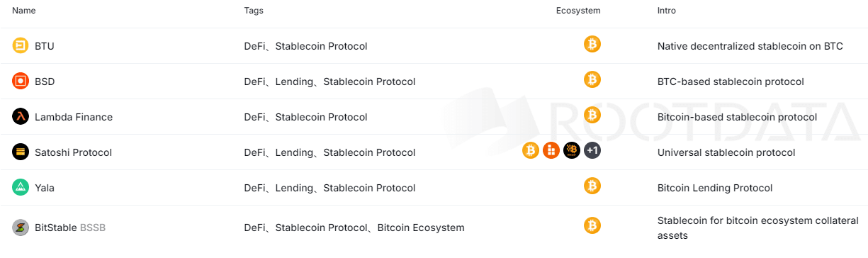This screenshot has width=868, height=258.
Task: Open the Satoshi Protocol project link
Action: pos(74,152)
